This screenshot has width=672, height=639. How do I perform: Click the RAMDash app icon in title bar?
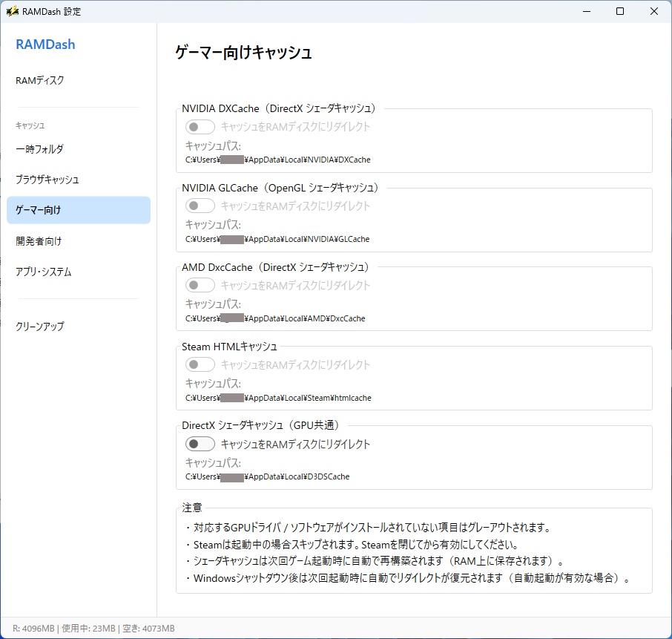coord(12,11)
